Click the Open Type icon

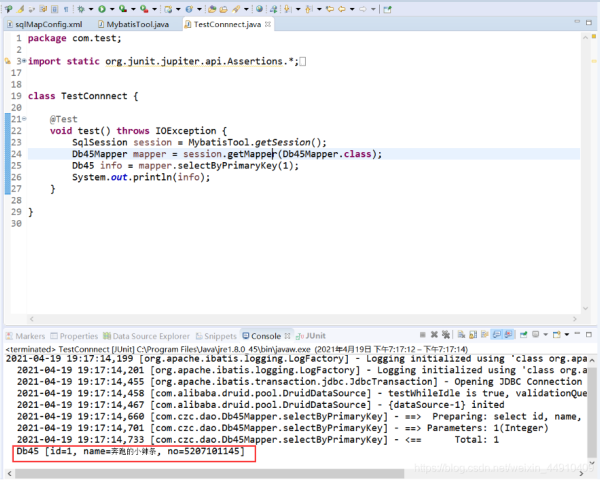[x=212, y=9]
